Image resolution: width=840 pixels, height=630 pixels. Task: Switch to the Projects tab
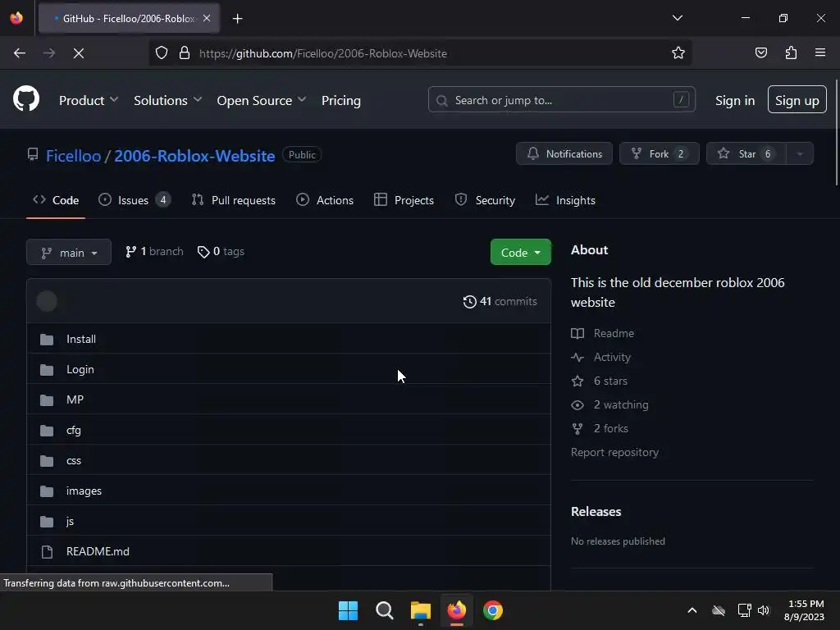[404, 200]
